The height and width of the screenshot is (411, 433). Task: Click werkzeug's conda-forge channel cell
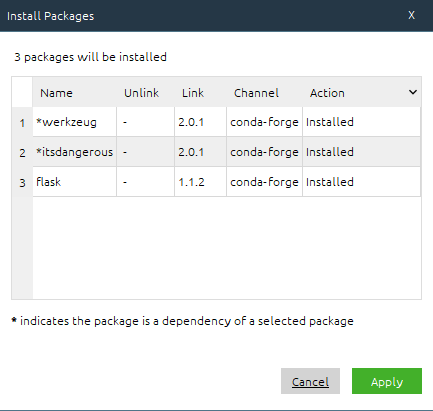pyautogui.click(x=264, y=122)
